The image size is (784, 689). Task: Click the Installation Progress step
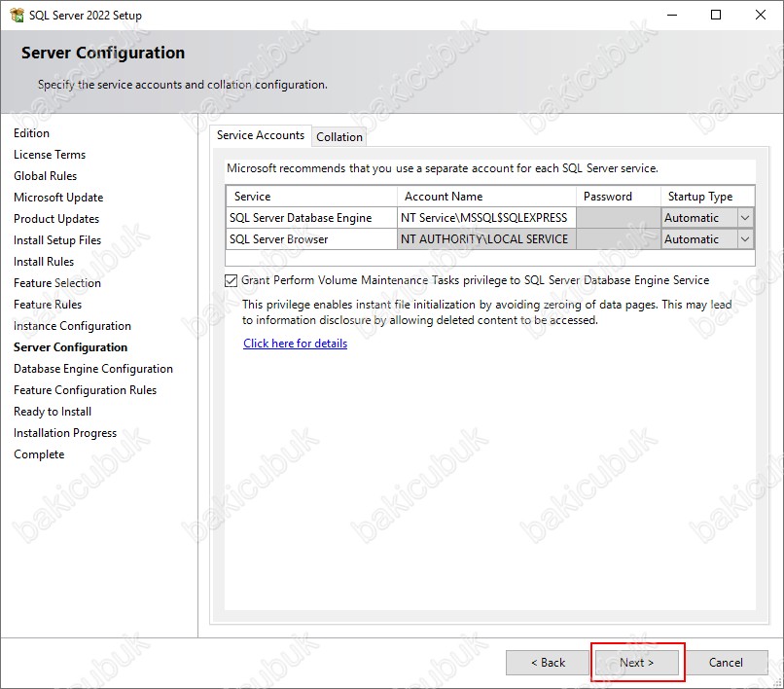point(65,433)
